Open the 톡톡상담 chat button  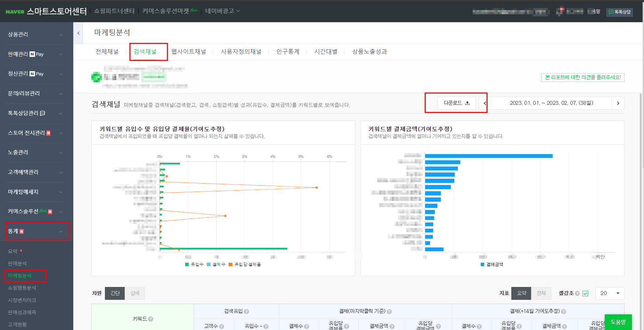pos(620,12)
